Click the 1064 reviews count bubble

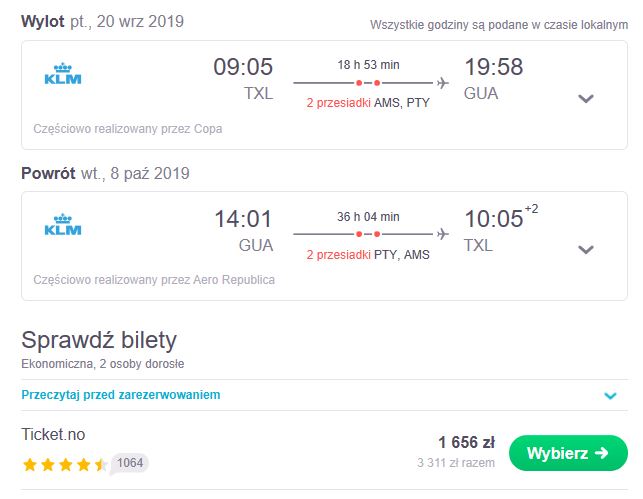[x=130, y=463]
